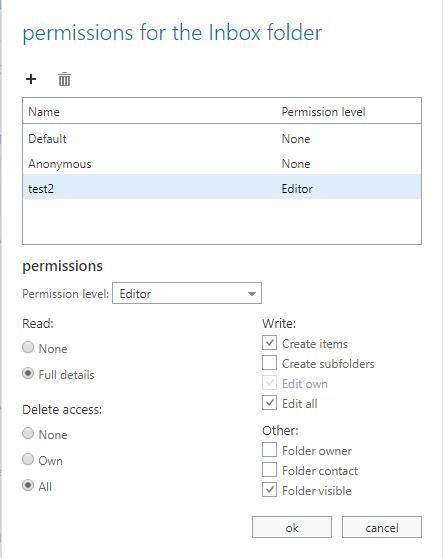This screenshot has width=443, height=558.
Task: Enable the Folder owner checkbox
Action: click(x=269, y=450)
